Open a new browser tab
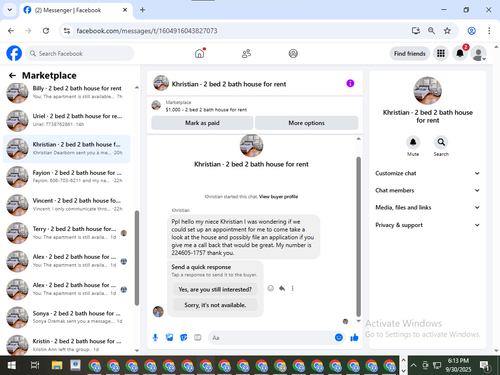Viewport: 500px width, 375px height. (x=142, y=10)
